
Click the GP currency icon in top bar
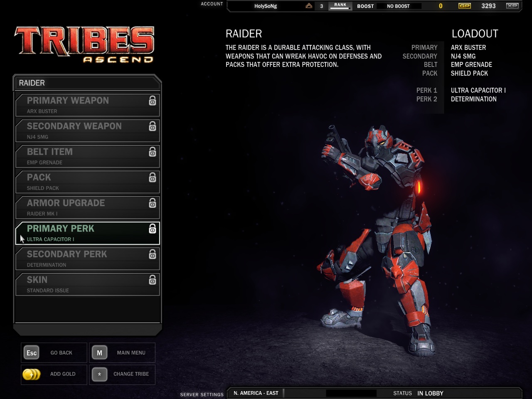pos(464,6)
